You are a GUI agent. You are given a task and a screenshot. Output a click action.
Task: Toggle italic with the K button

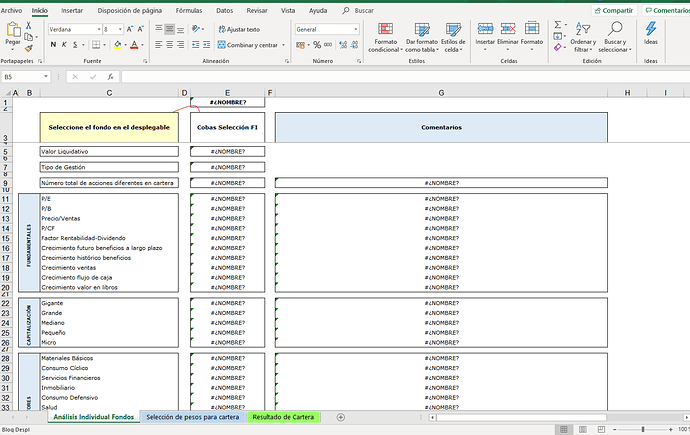pos(64,44)
